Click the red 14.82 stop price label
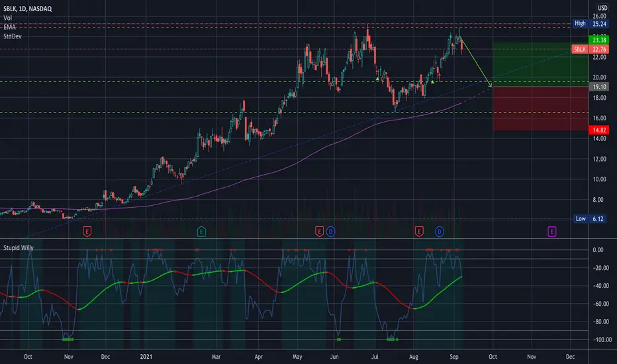Viewport: 617px width, 364px height. tap(599, 130)
